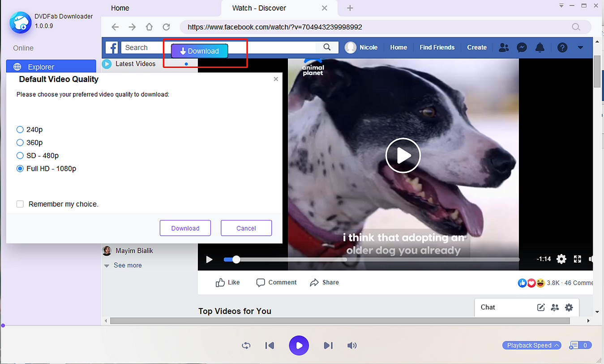Select the SD - 480p quality option
This screenshot has height=364, width=604.
(20, 156)
